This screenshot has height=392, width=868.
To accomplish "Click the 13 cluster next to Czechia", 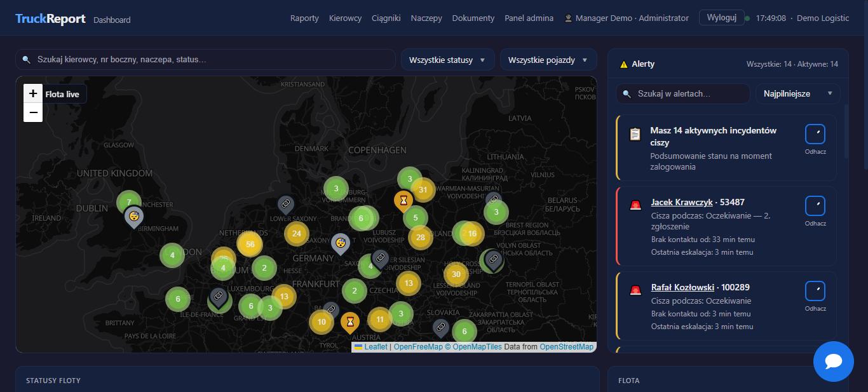I will click(409, 283).
